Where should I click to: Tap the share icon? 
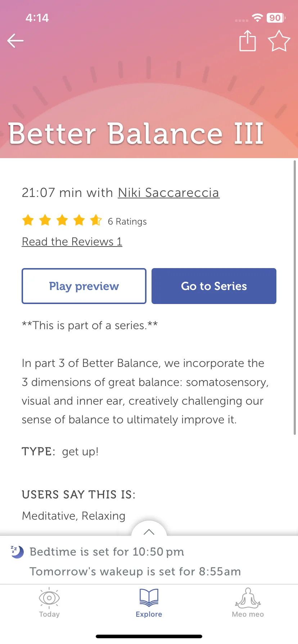click(x=248, y=41)
